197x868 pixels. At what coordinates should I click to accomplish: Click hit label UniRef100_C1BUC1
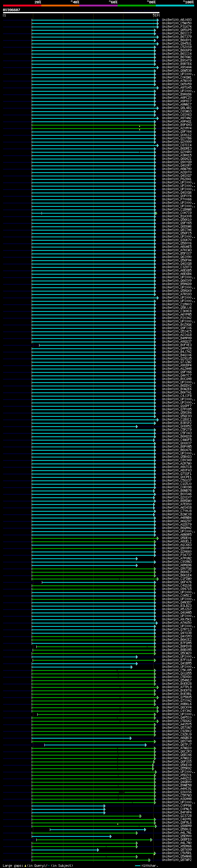(177, 419)
